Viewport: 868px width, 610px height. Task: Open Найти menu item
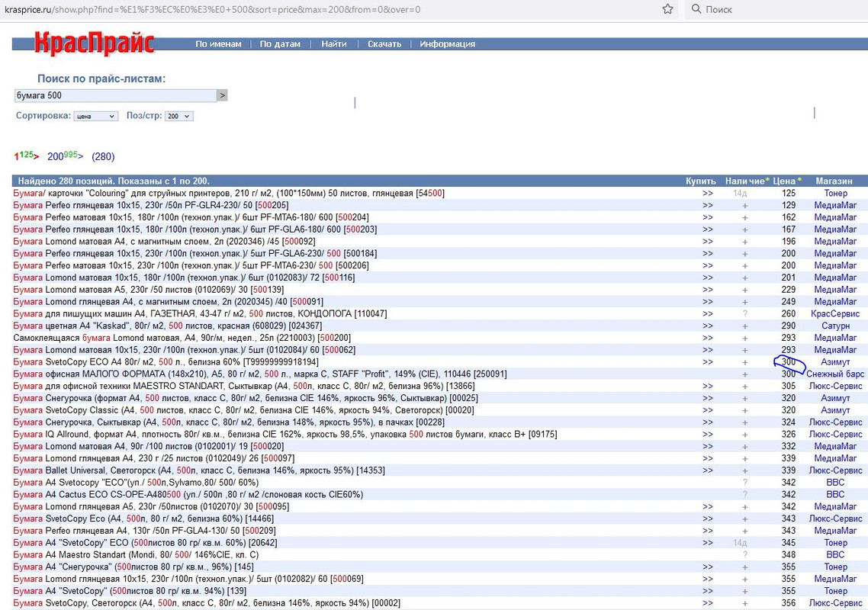334,43
